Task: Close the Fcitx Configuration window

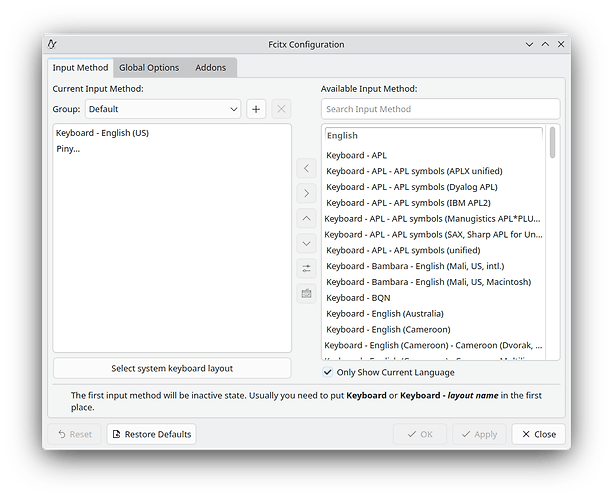Action: click(561, 45)
